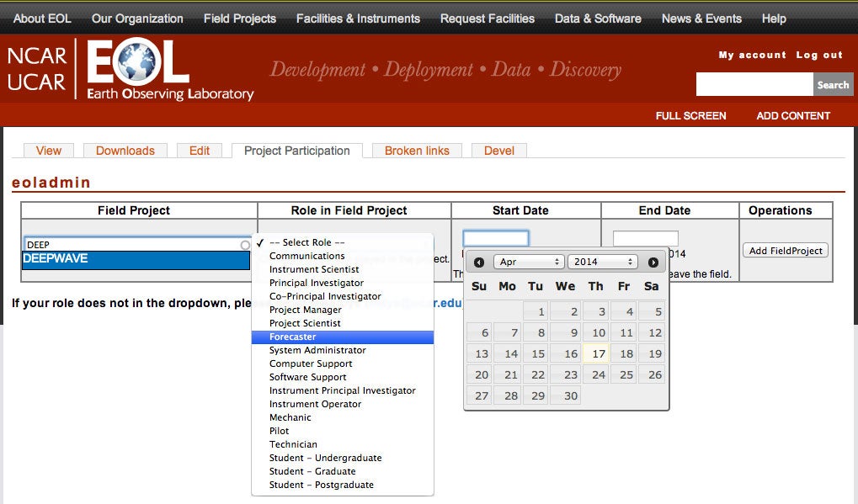Pick April 30 in the date picker

(565, 396)
